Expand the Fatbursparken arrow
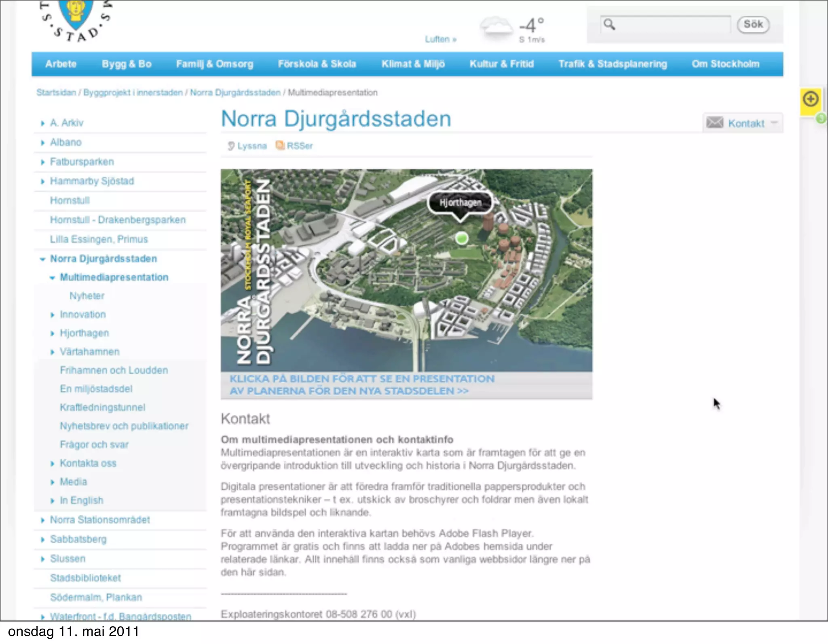 tap(42, 162)
